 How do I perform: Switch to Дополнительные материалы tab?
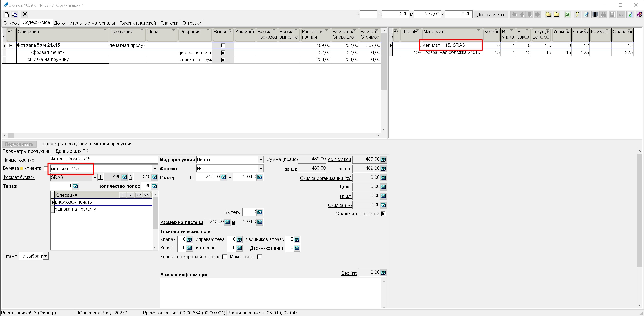84,23
